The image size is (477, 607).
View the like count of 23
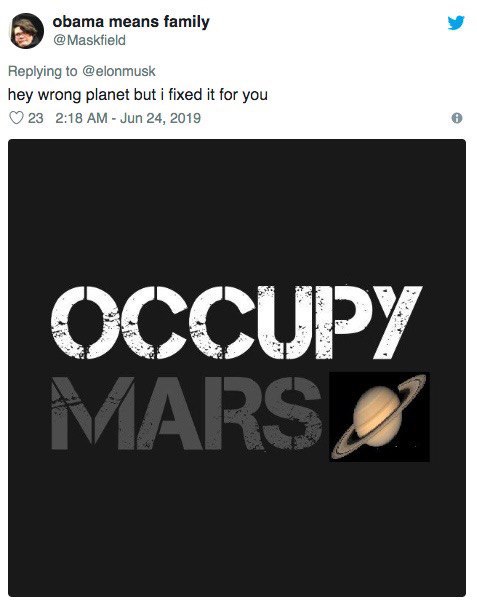(36, 118)
